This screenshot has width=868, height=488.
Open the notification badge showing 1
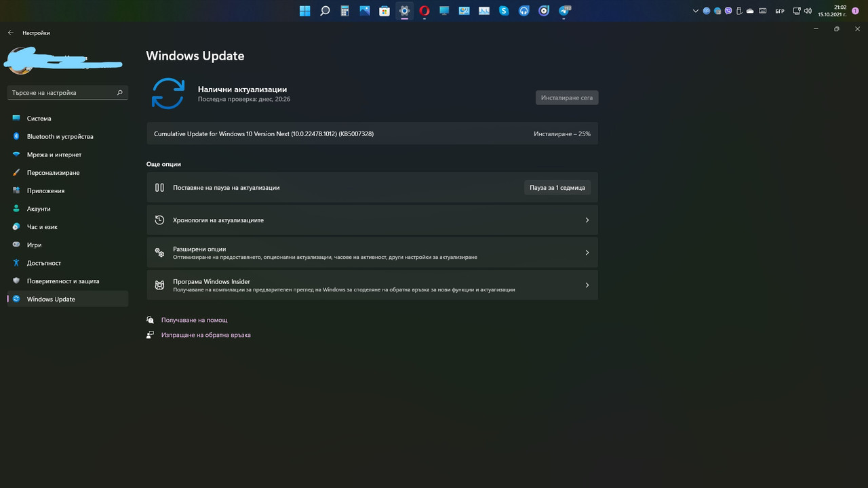855,11
